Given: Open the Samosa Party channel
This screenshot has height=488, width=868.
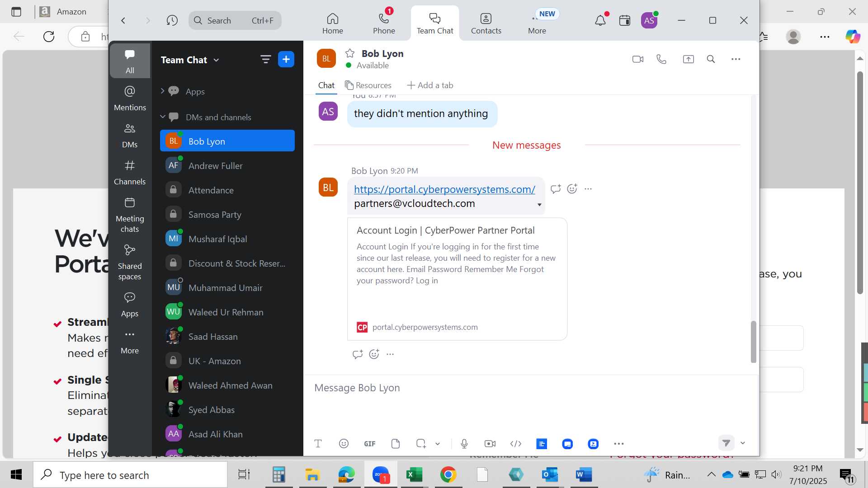Looking at the screenshot, I should pos(227,215).
